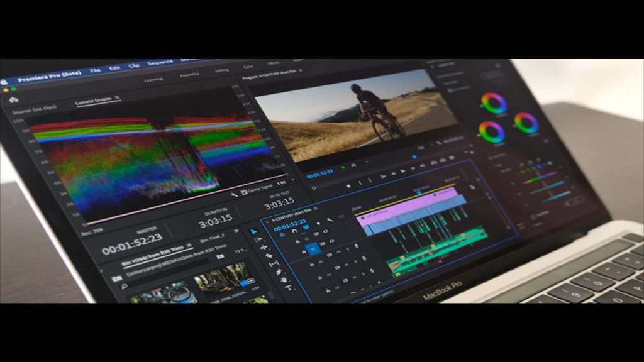Select the Pen tool
This screenshot has width=644, height=362.
click(x=279, y=272)
